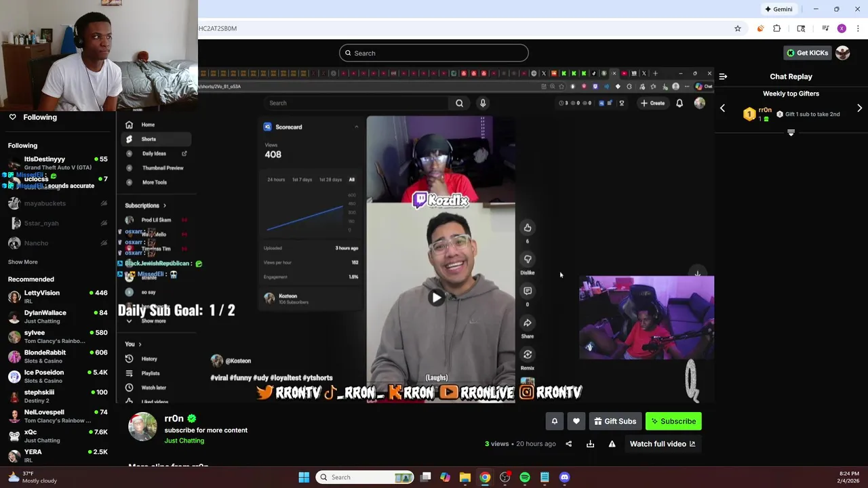
Task: Open NelLovespell recommended channel
Action: click(x=58, y=415)
